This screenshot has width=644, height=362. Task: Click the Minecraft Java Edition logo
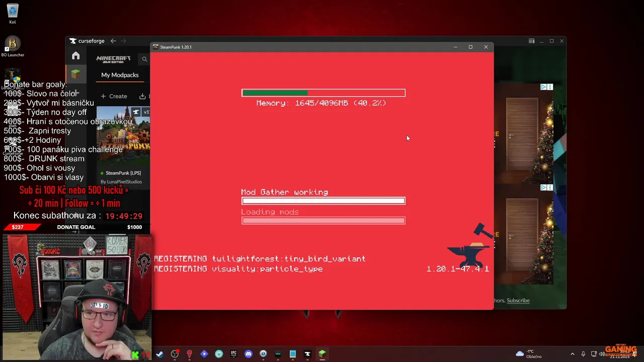click(x=113, y=59)
